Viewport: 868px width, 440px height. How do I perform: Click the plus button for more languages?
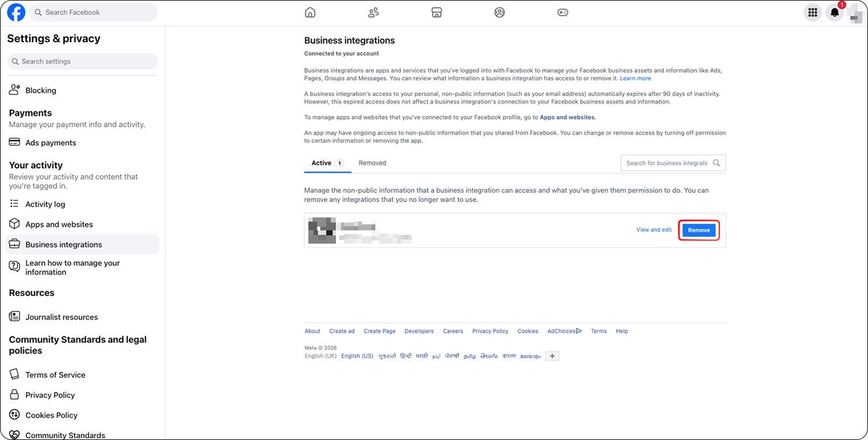click(x=553, y=356)
